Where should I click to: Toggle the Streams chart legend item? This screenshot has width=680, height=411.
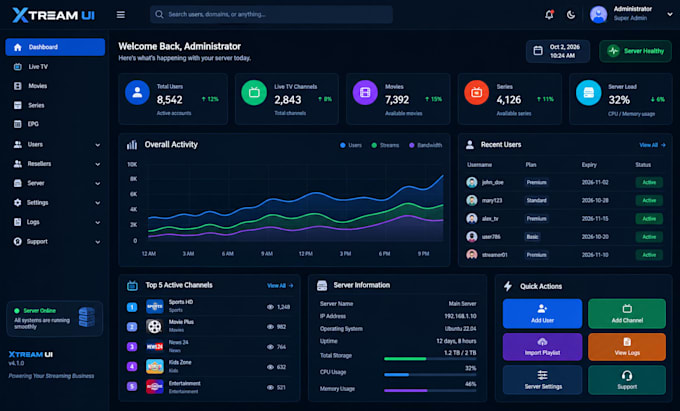click(x=385, y=145)
